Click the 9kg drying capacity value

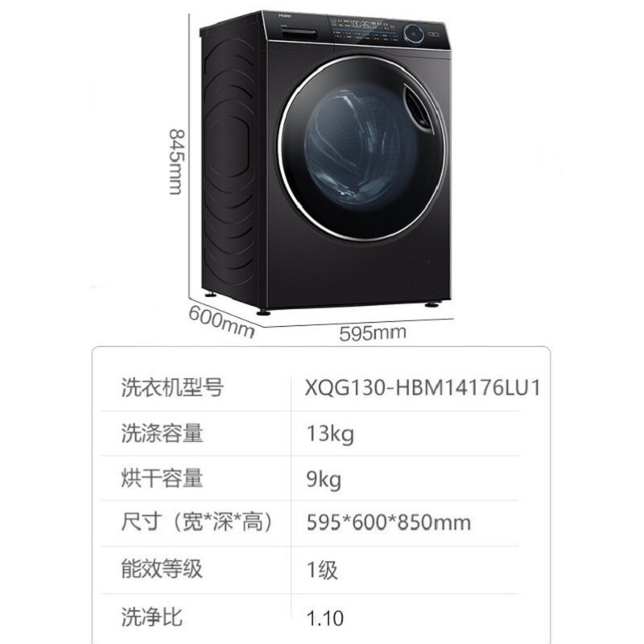pos(324,480)
